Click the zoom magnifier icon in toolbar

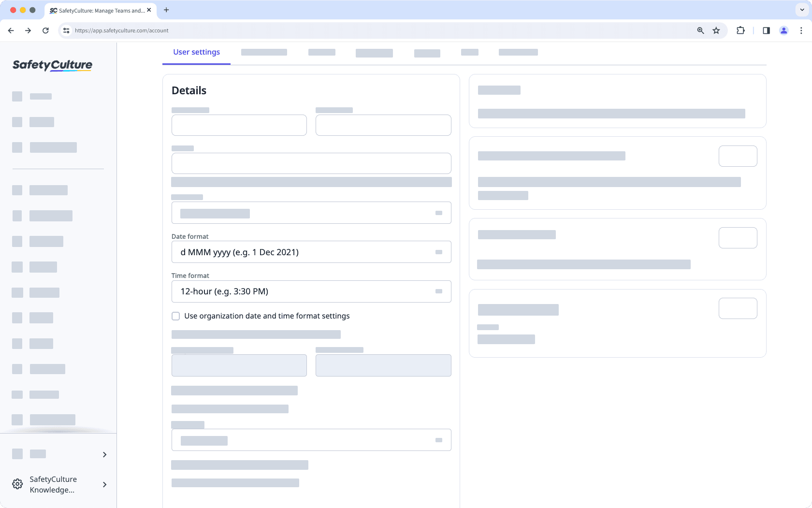700,30
